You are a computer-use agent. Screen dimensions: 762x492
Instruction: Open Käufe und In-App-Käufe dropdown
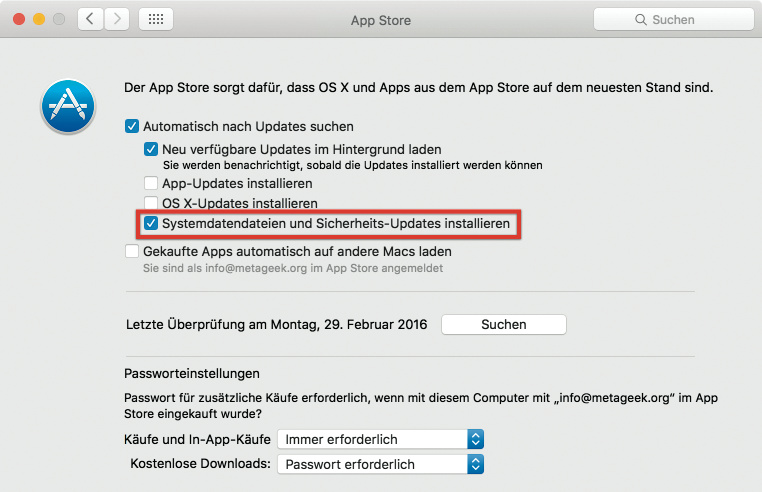(380, 439)
